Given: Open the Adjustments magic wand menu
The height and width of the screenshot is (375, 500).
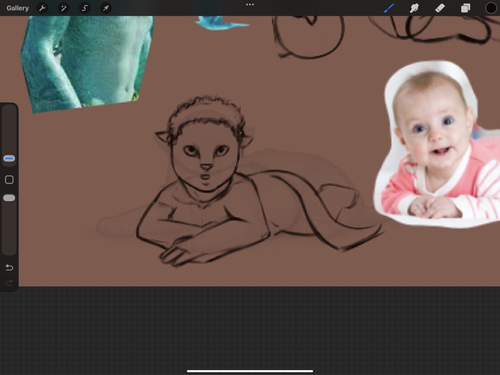Looking at the screenshot, I should click(x=63, y=8).
